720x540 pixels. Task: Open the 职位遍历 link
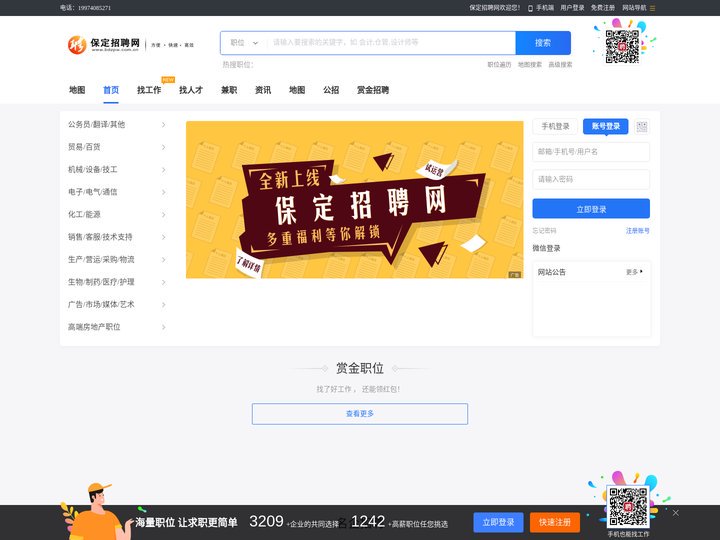pyautogui.click(x=499, y=65)
